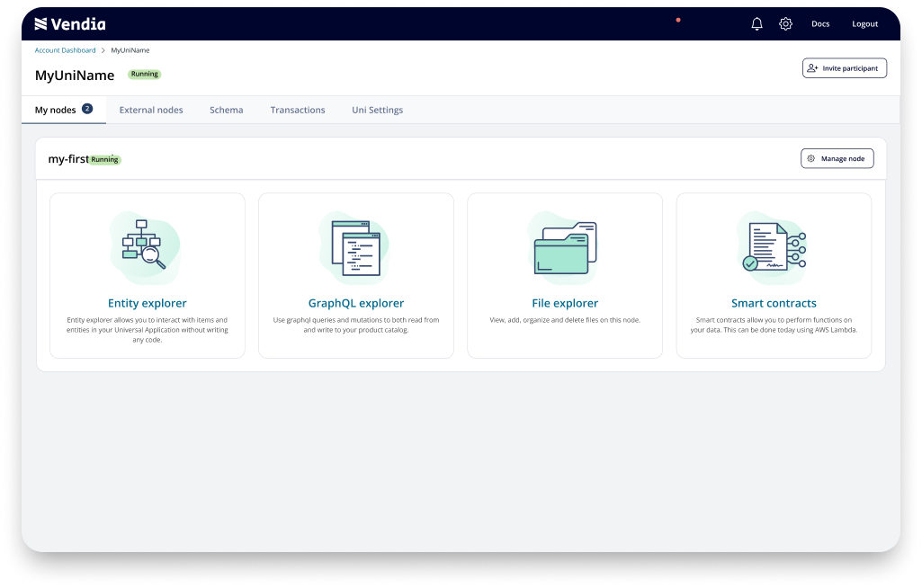Click the Running badge beside my-first
The height and width of the screenshot is (588, 922).
(104, 159)
